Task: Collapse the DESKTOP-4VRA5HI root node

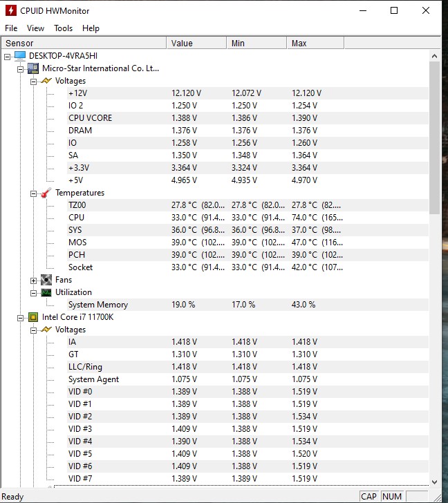Action: [x=7, y=57]
